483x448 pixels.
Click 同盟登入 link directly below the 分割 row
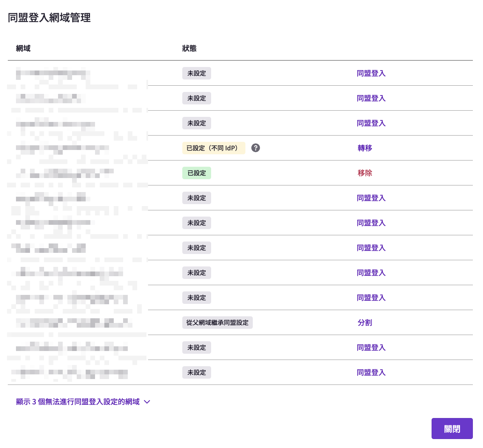[371, 347]
